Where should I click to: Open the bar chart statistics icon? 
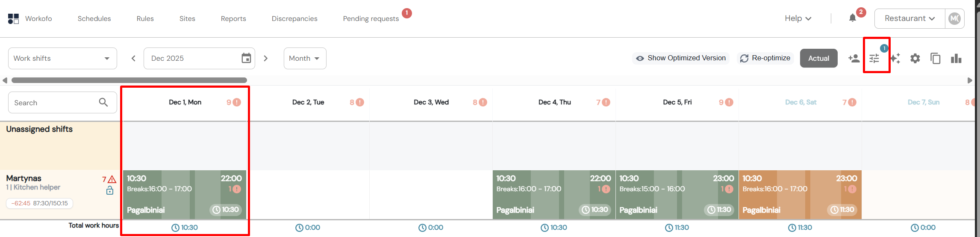click(x=956, y=58)
